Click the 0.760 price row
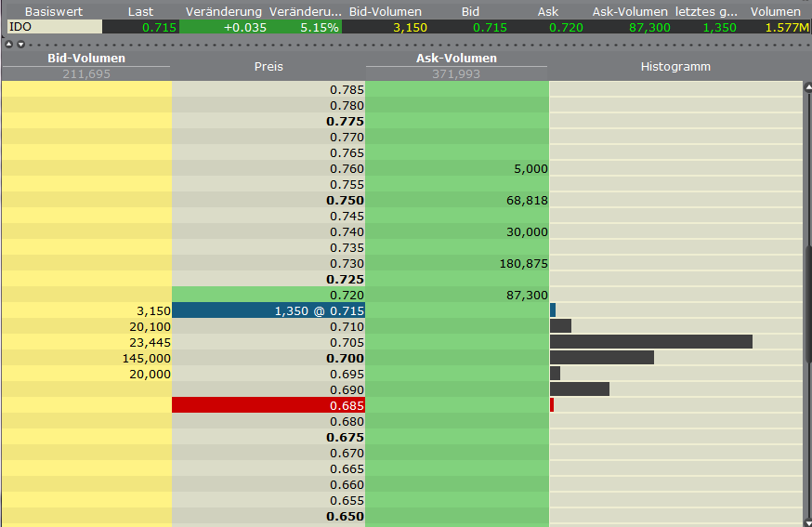Viewport: 812px width, 527px height. [268, 168]
